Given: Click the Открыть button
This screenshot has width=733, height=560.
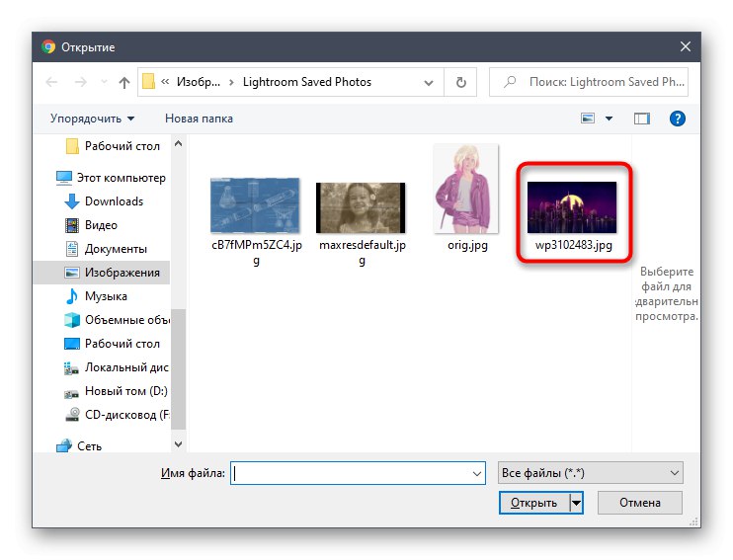Looking at the screenshot, I should (534, 503).
